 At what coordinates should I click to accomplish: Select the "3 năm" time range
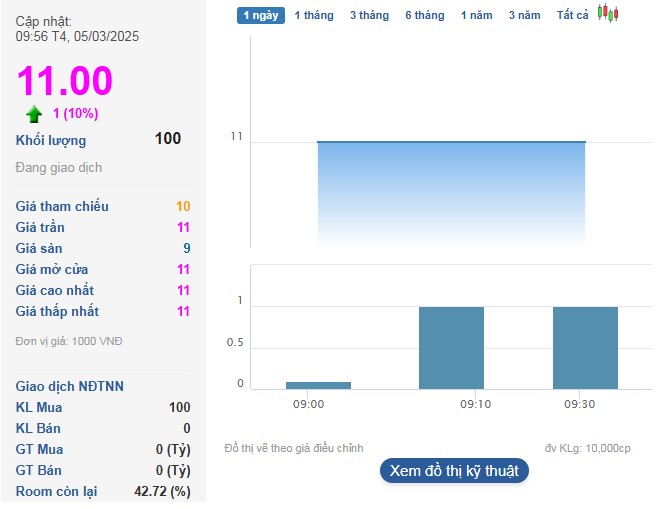pyautogui.click(x=524, y=15)
